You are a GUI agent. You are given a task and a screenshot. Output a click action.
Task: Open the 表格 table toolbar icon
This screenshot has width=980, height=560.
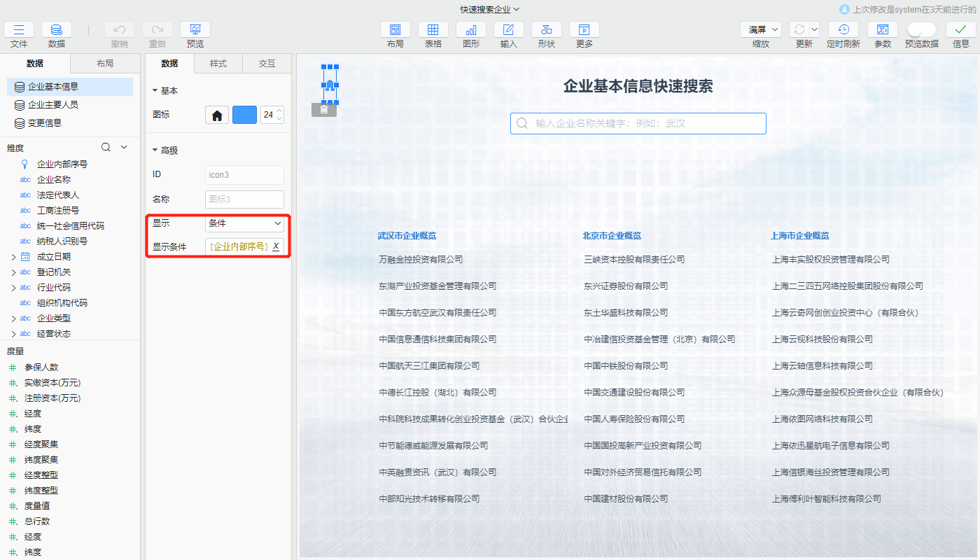click(433, 29)
